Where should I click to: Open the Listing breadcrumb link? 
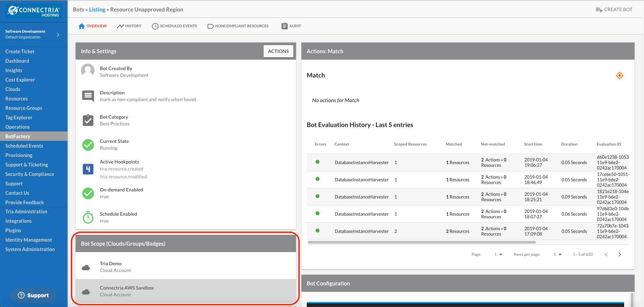pos(97,9)
